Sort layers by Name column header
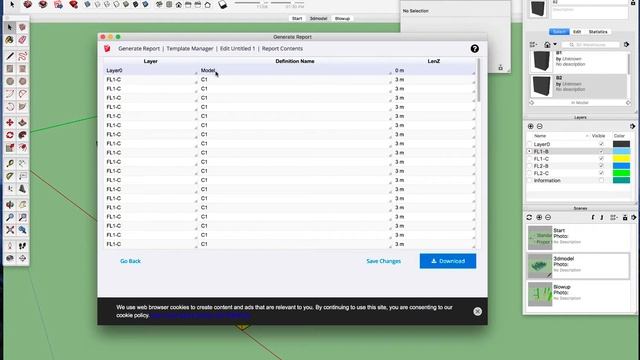Viewport: 640px width, 360px height. click(540, 136)
